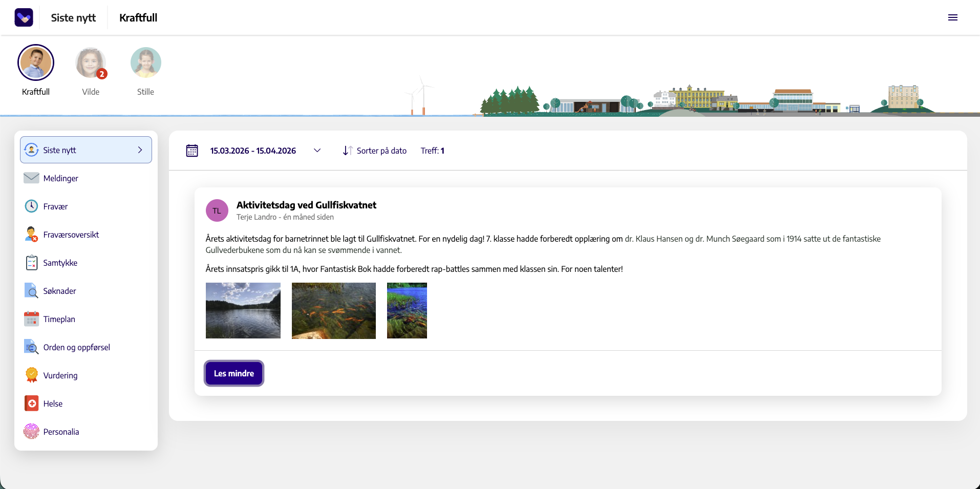Click the Fravær clock icon

[31, 206]
